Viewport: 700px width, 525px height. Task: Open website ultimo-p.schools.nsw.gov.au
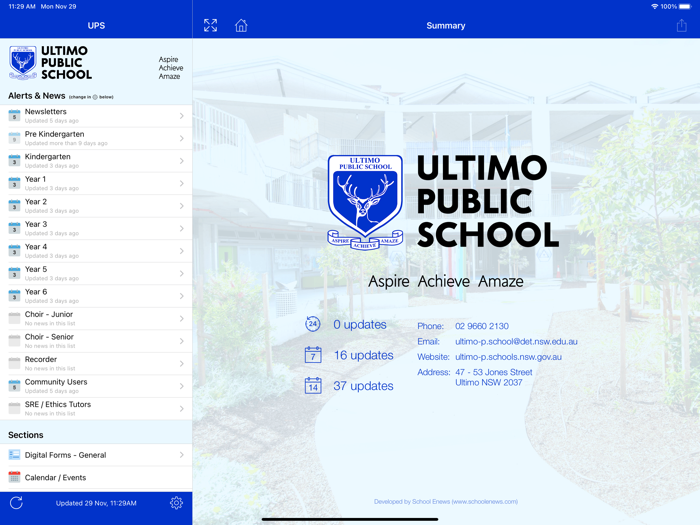point(508,357)
